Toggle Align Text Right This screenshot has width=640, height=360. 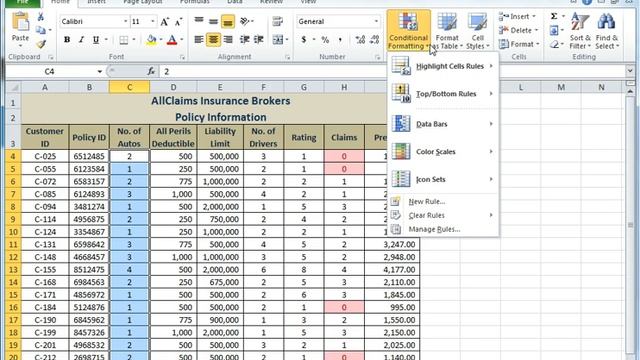[228, 40]
